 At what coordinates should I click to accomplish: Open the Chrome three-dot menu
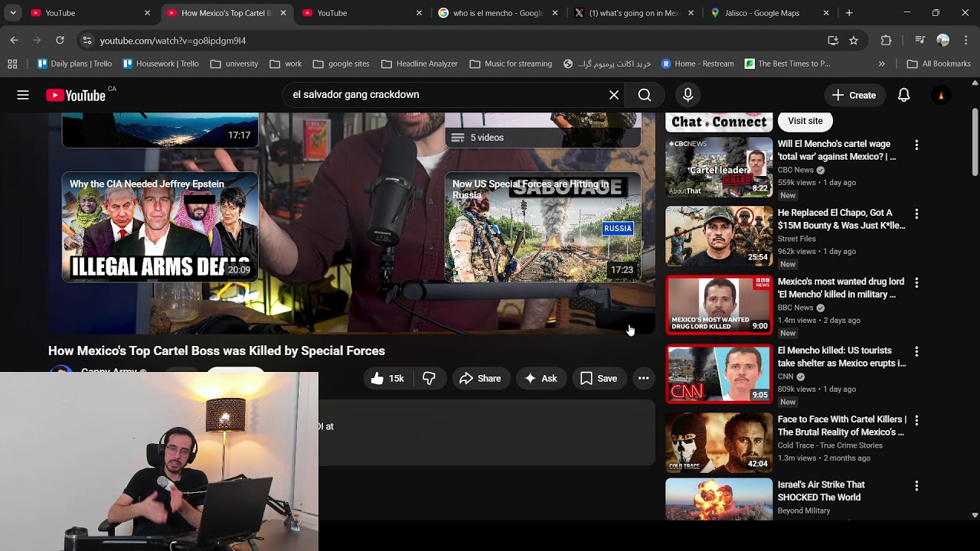click(966, 41)
